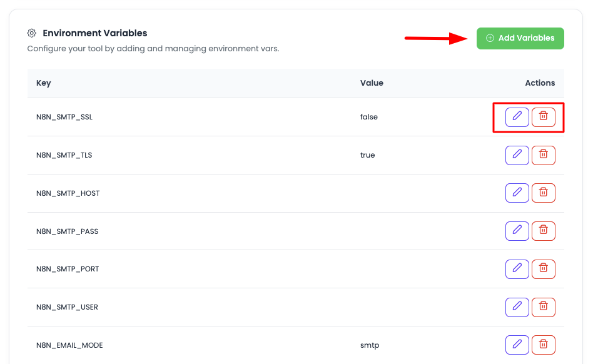Delete the N8N_SMTP_TLS variable

(543, 154)
